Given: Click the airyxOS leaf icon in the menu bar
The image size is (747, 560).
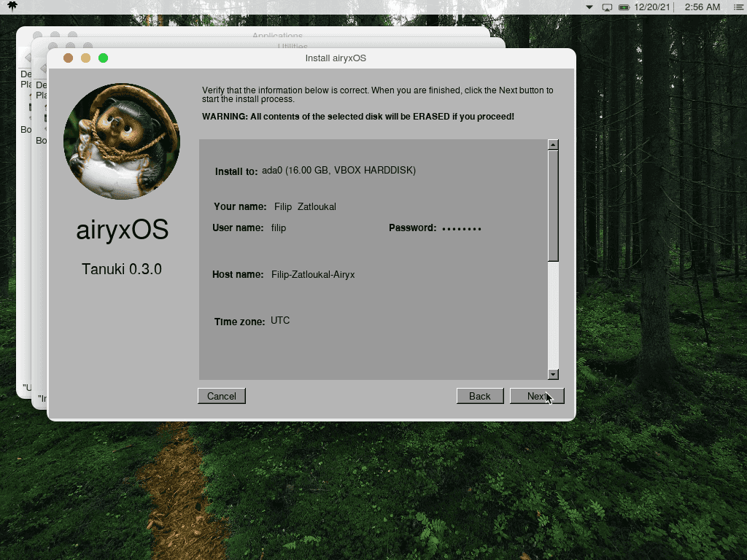Looking at the screenshot, I should pyautogui.click(x=11, y=7).
